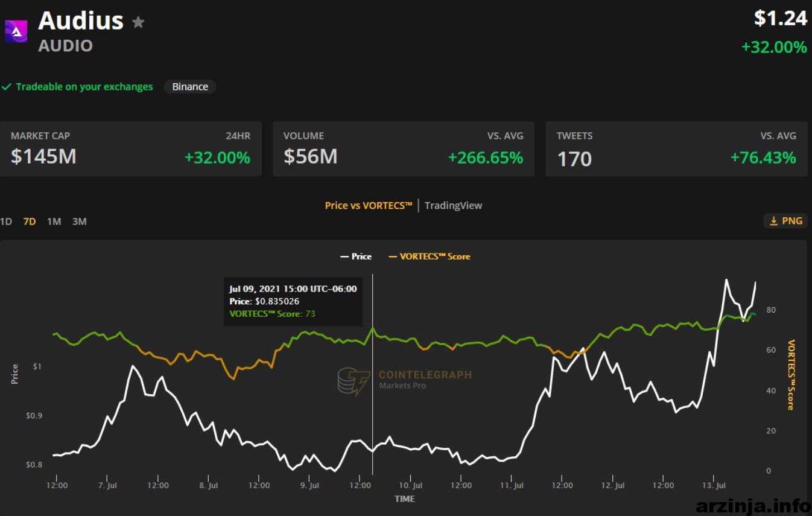
Task: Switch chart range to 1D
Action: (x=6, y=221)
